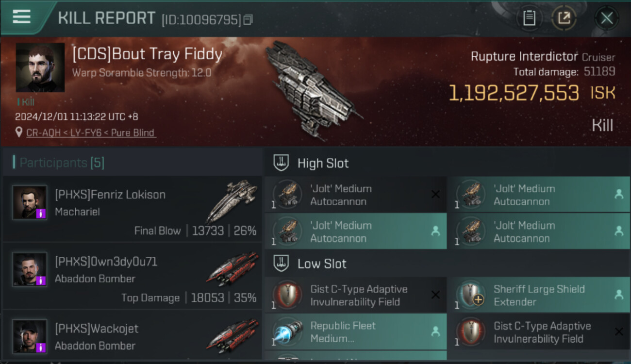631x364 pixels.
Task: Open the CR-AQH location link
Action: 91,132
